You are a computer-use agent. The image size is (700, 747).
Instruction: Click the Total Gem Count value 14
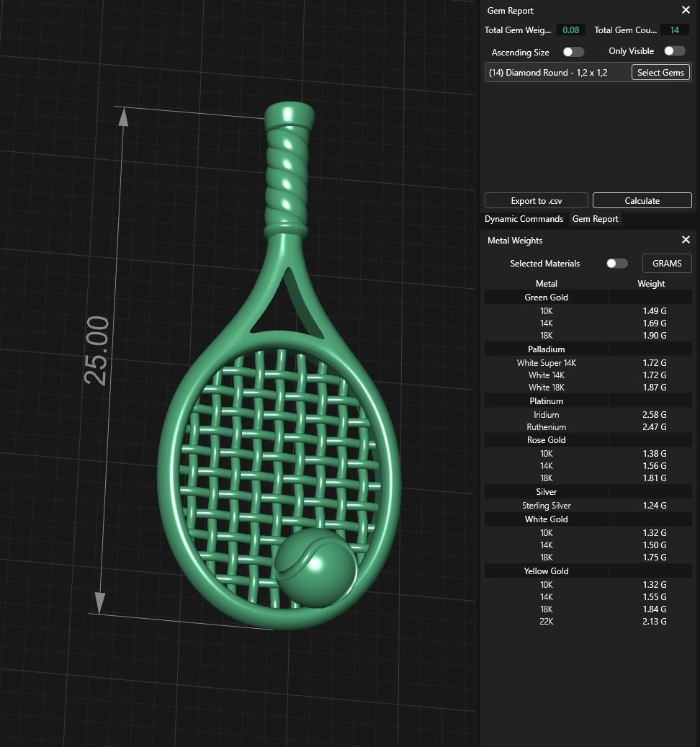click(674, 30)
